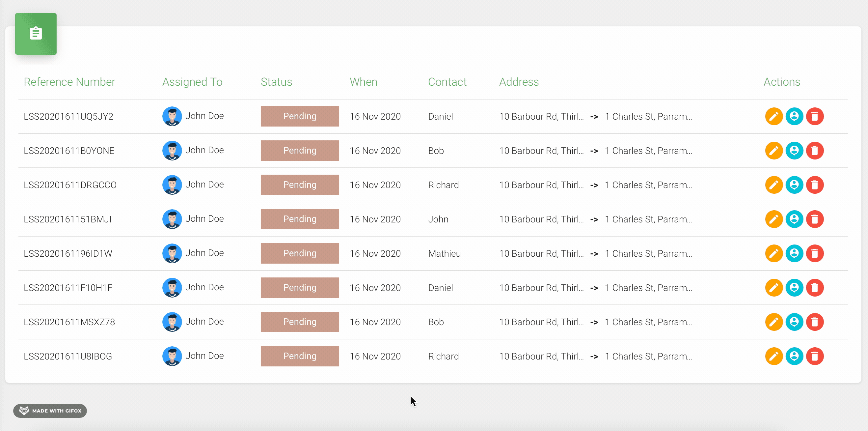Trash job LSS20201611DRGCCO
868x431 pixels.
(x=815, y=185)
